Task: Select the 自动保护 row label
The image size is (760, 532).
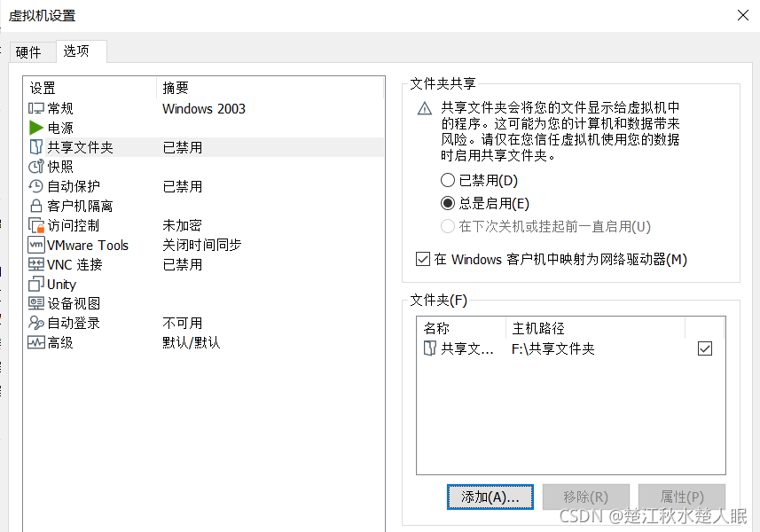Action: click(x=74, y=186)
